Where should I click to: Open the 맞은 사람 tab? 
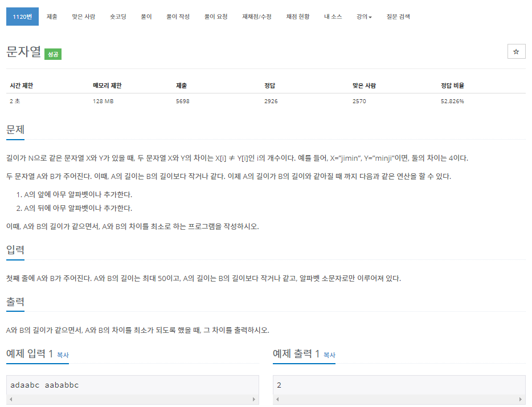[84, 17]
